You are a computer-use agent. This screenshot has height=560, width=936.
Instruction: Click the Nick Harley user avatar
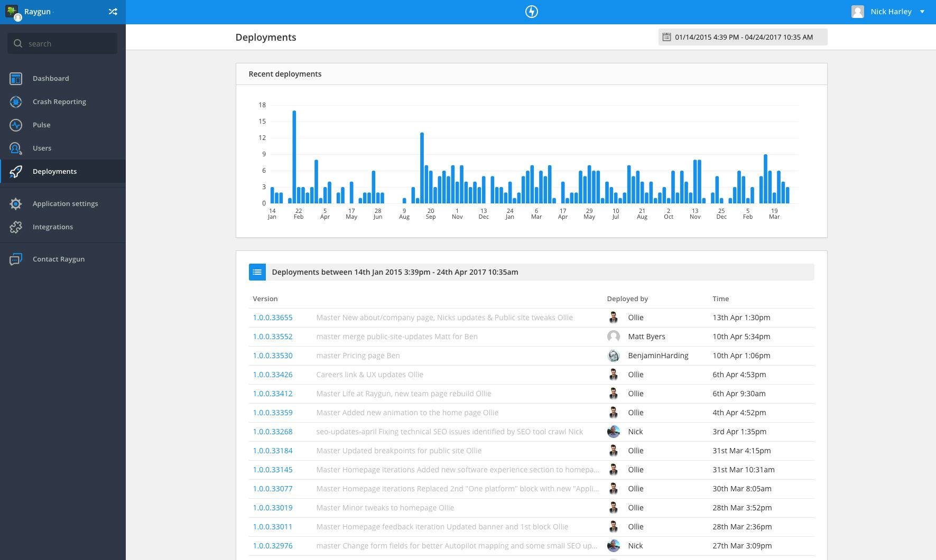[857, 12]
